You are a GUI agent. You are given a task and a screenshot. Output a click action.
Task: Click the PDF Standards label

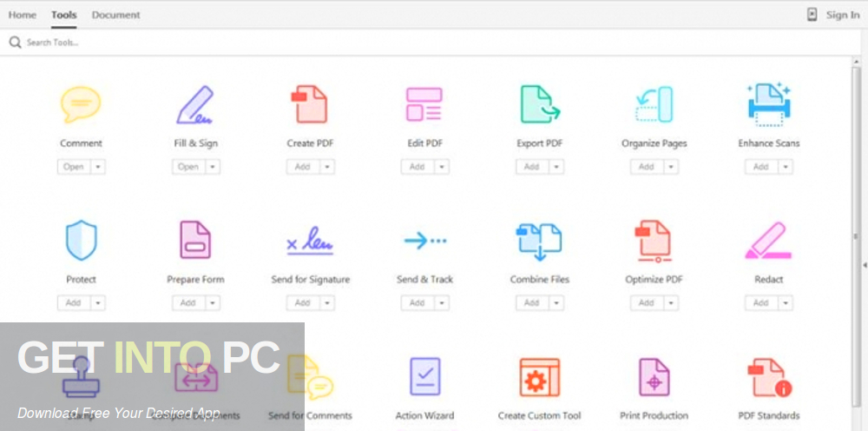[769, 415]
